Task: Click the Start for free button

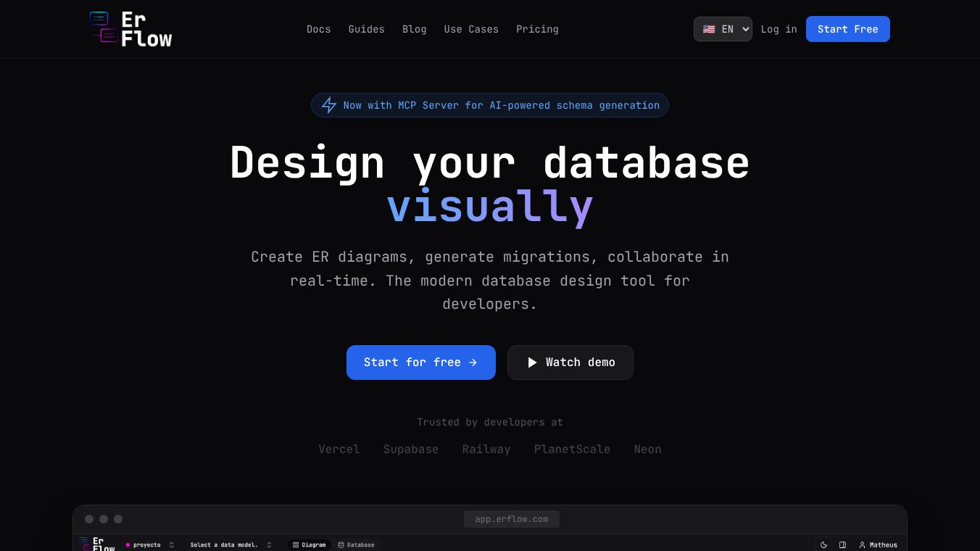Action: tap(421, 362)
